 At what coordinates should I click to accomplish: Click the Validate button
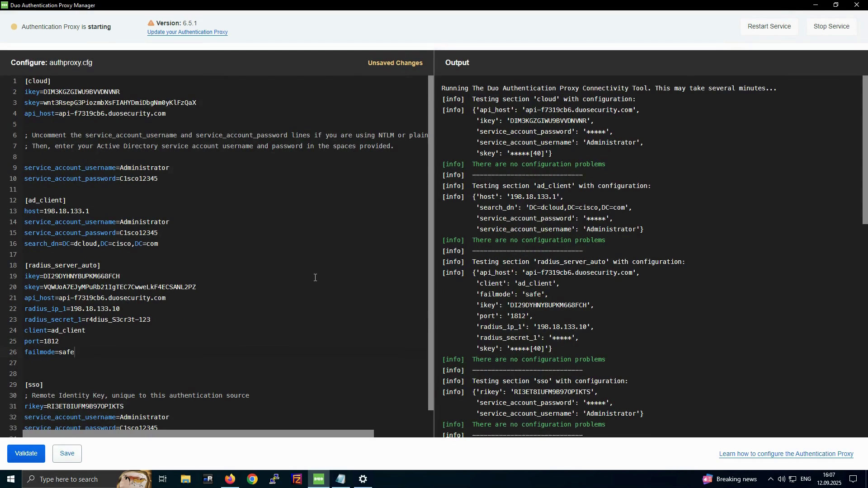(26, 454)
